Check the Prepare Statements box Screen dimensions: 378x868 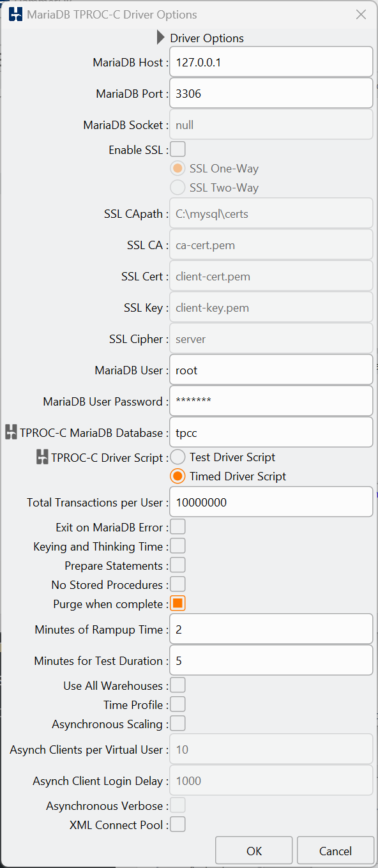click(178, 565)
